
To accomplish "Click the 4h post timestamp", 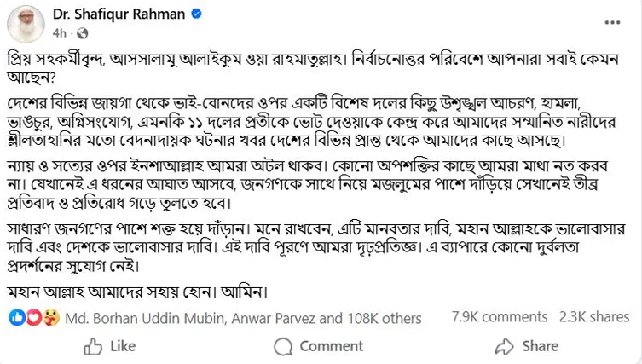I will pos(59,33).
